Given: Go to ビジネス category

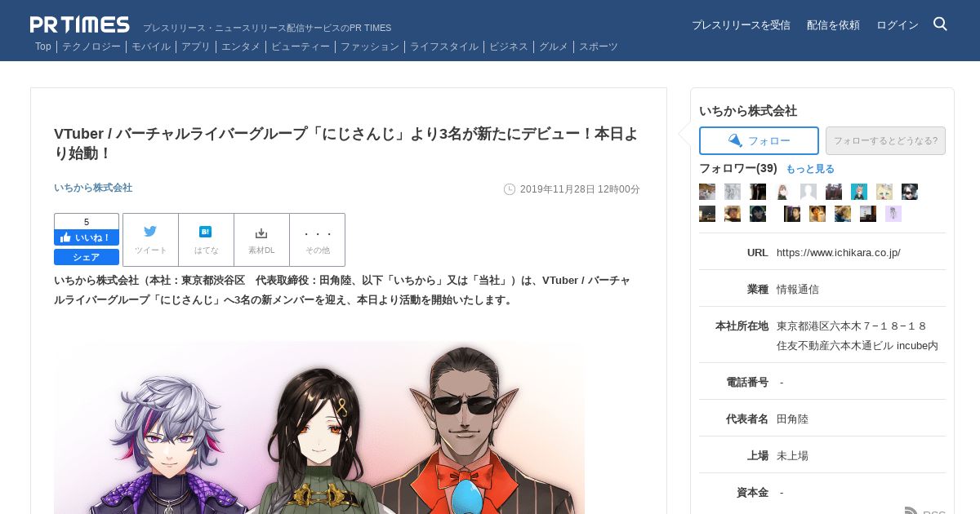Looking at the screenshot, I should pyautogui.click(x=509, y=47).
